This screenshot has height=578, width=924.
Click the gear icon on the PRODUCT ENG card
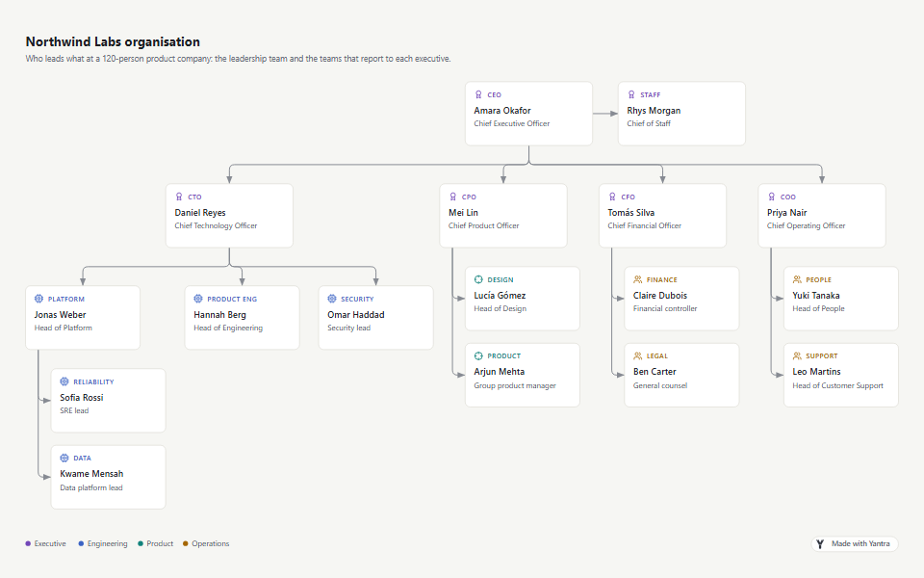(198, 299)
